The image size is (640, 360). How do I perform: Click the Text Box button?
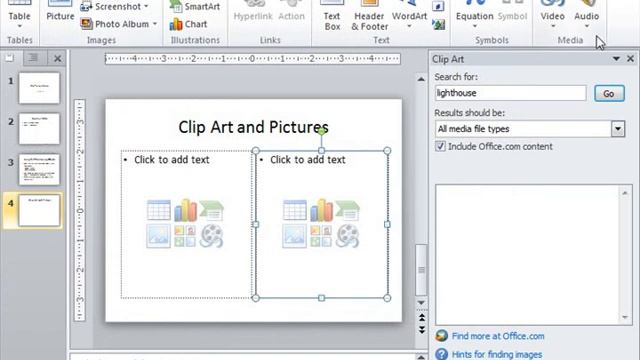pyautogui.click(x=332, y=16)
